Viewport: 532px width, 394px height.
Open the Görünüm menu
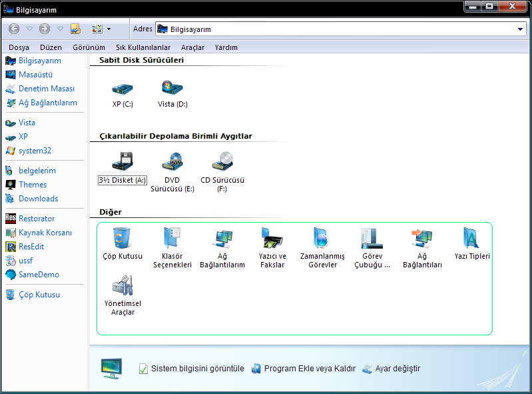[x=89, y=47]
